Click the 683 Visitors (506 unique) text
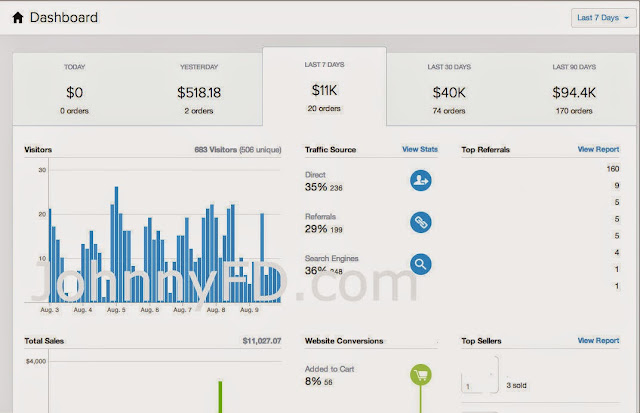 238,150
